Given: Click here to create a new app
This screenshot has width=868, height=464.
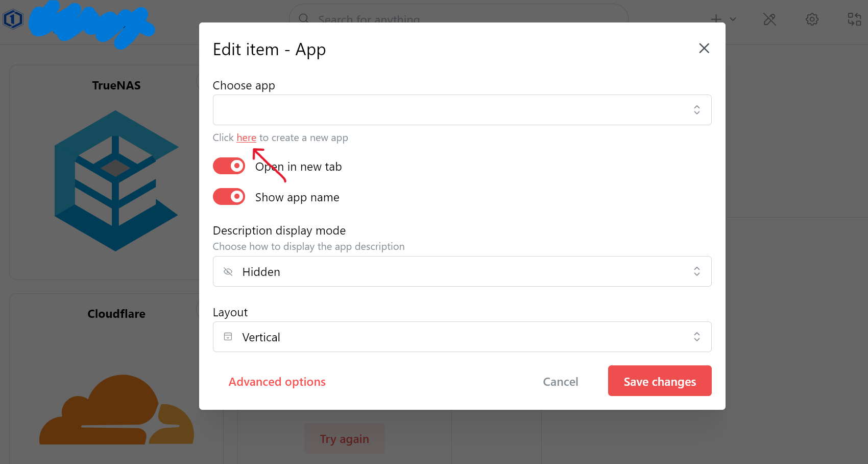Looking at the screenshot, I should (247, 137).
